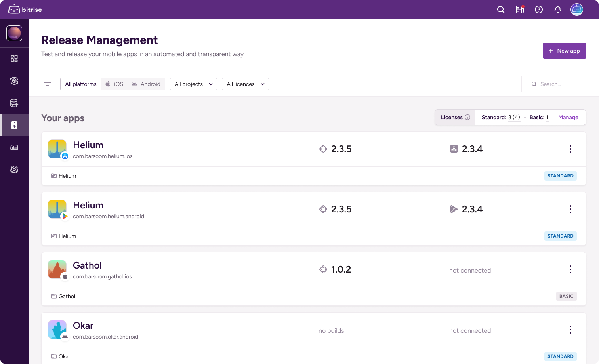The image size is (599, 364).
Task: Open Okar app icon
Action: click(x=57, y=330)
